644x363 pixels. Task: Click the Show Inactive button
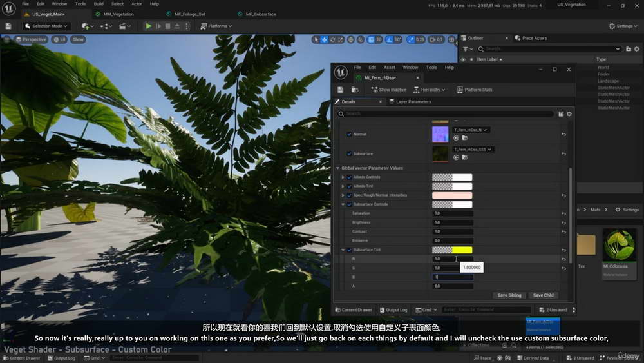(388, 90)
